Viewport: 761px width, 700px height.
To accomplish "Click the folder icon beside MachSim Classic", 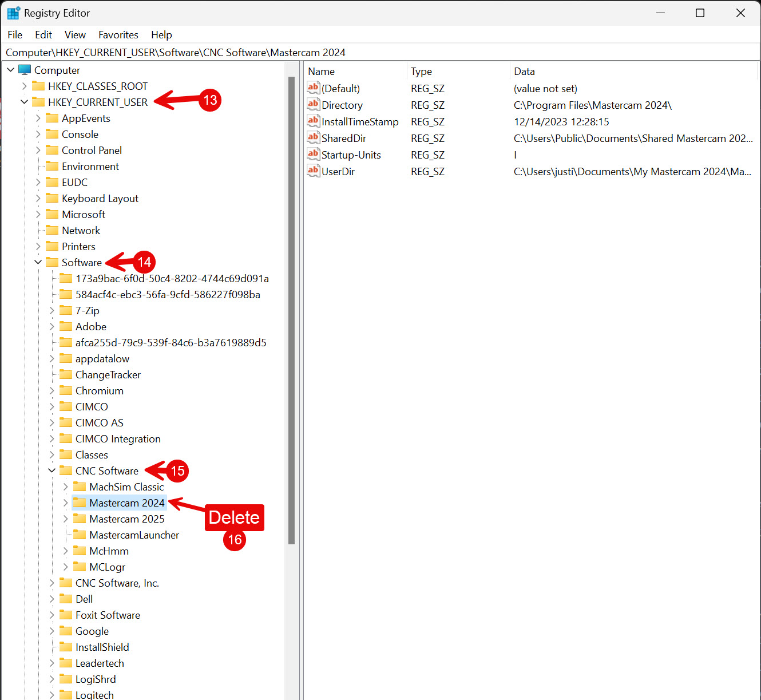I will pos(80,487).
